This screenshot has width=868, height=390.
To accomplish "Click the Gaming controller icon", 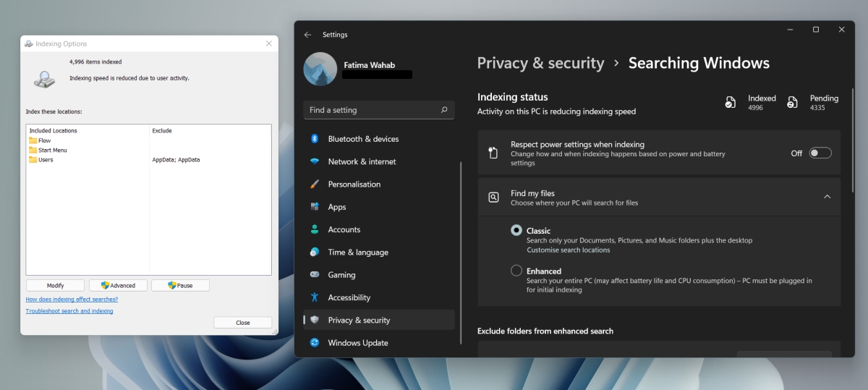I will 315,275.
